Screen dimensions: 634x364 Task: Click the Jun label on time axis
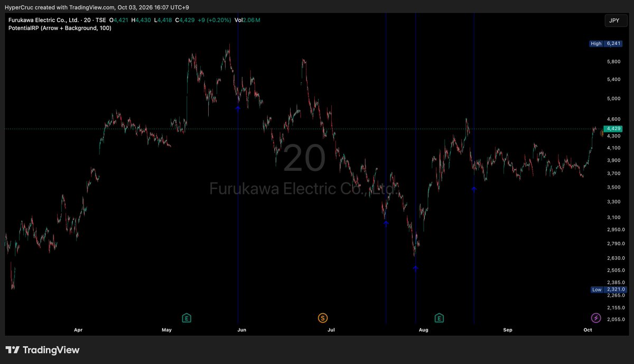(x=242, y=330)
